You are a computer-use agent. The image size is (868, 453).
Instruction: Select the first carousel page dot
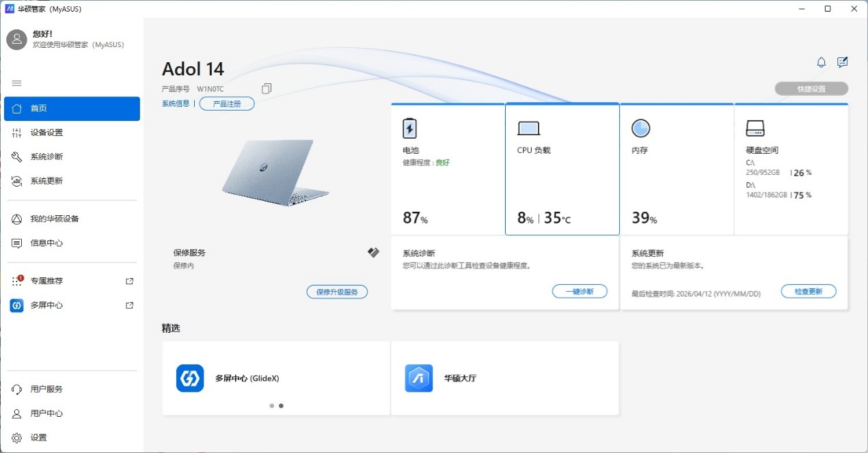click(x=271, y=406)
